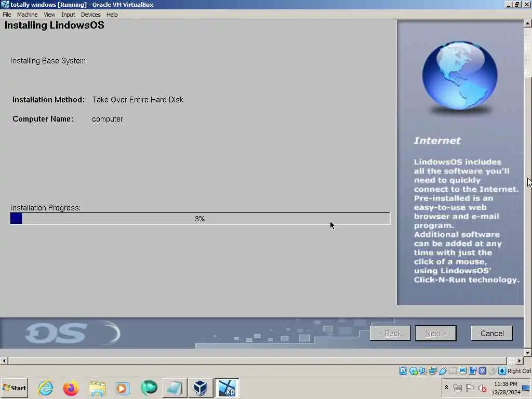Click the horizontal scrollbar left arrow

pos(4,361)
